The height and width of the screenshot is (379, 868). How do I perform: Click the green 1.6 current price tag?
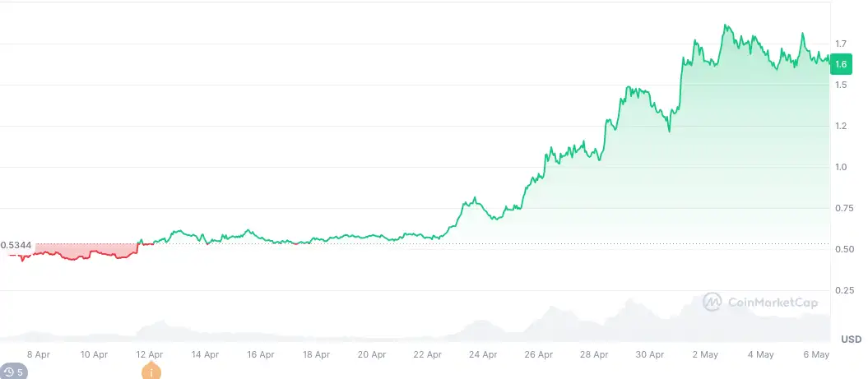pyautogui.click(x=841, y=64)
